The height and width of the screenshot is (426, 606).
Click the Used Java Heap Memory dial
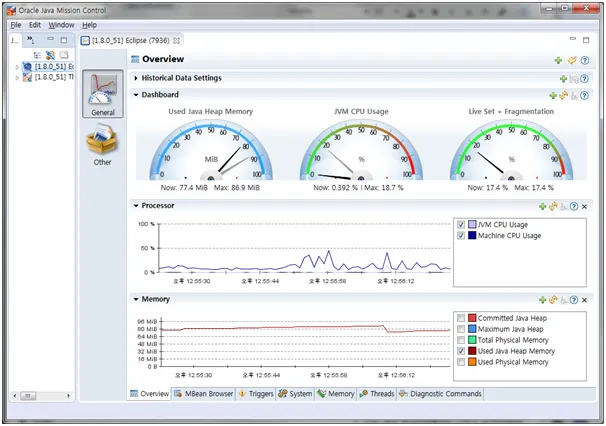pos(211,151)
